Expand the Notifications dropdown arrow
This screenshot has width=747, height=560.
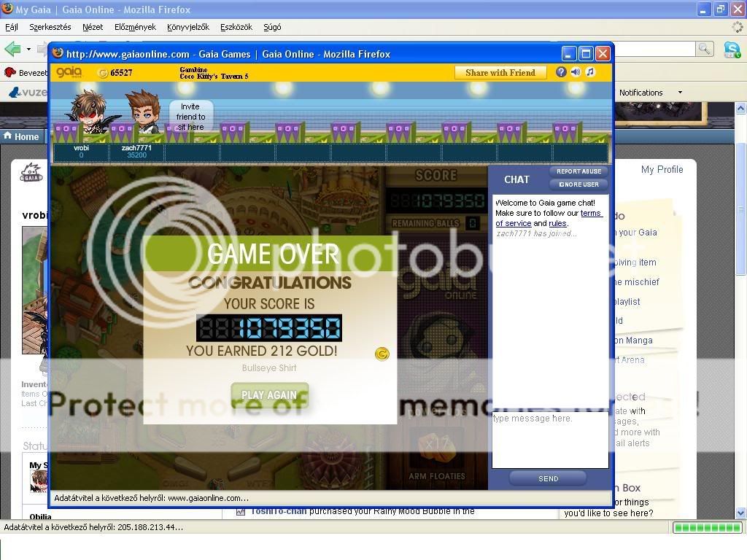point(680,93)
